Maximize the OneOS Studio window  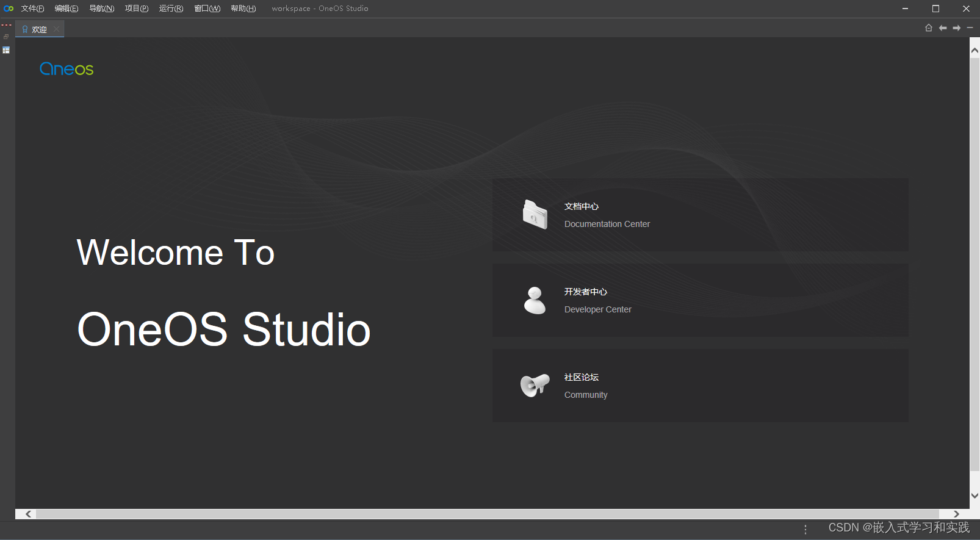935,9
